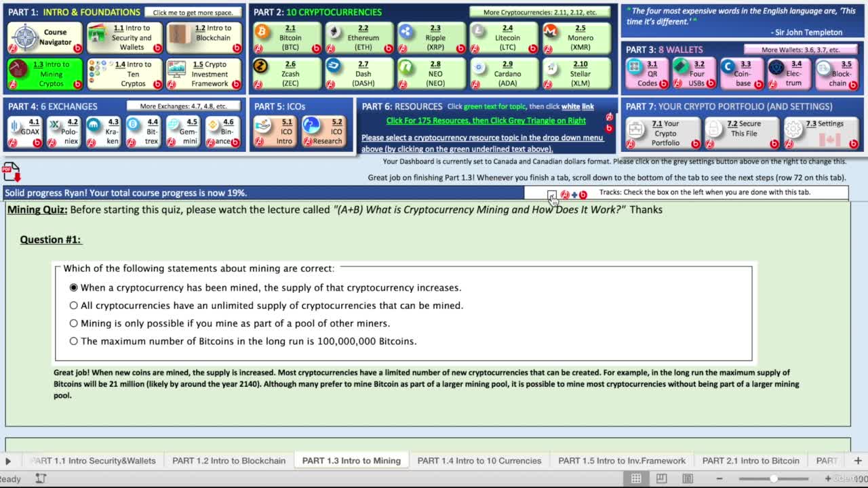Switch to PART 1.4 Intro to 10 Currencies tab
The image size is (868, 488).
point(479,461)
